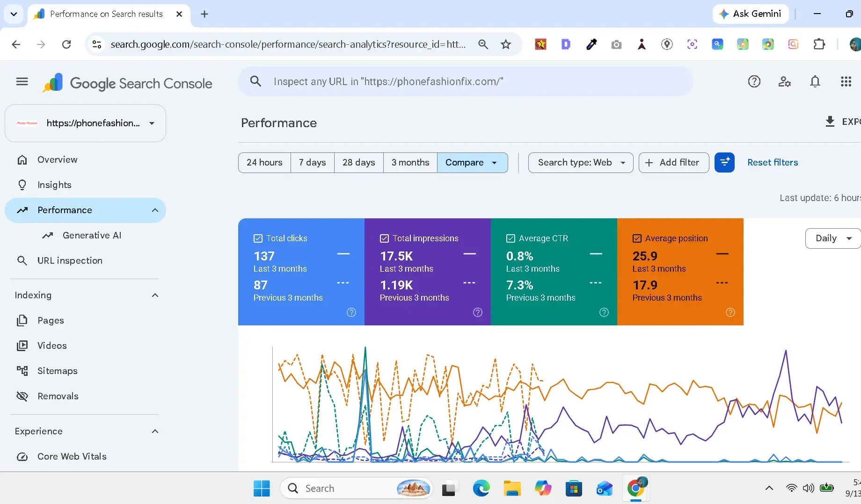Viewport: 861px width, 504px height.
Task: Collapse the Indexing section
Action: click(155, 295)
